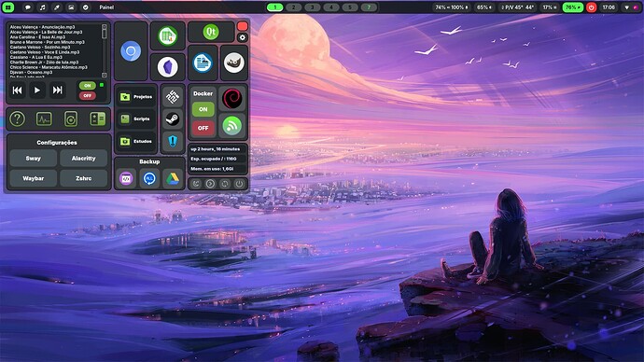The height and width of the screenshot is (362, 644).
Task: Click the color picker icon in top bar
Action: coord(57,7)
